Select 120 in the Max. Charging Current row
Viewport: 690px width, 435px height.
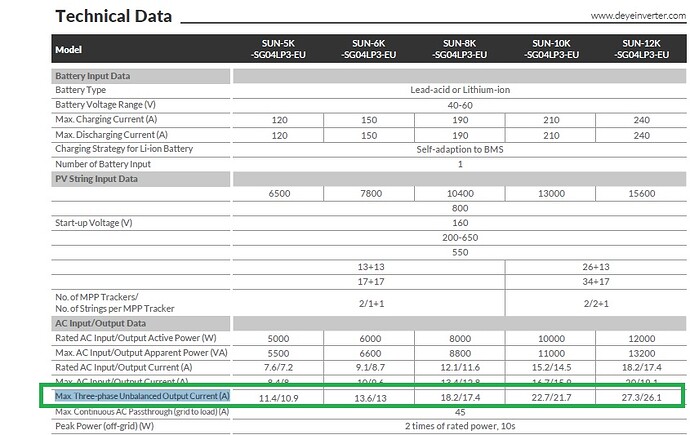(x=279, y=120)
